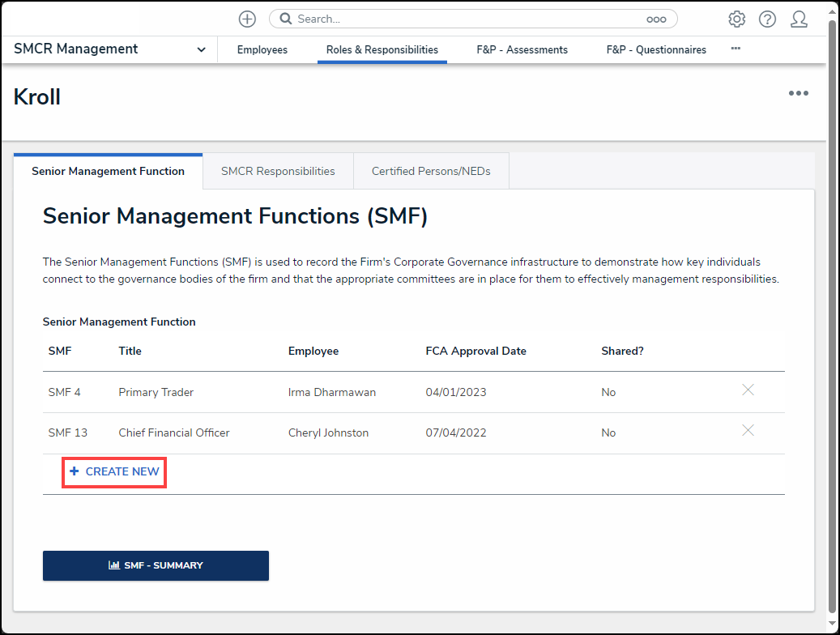Open the F&P - Assessments tab
Screen dimensions: 840x635
coord(522,49)
